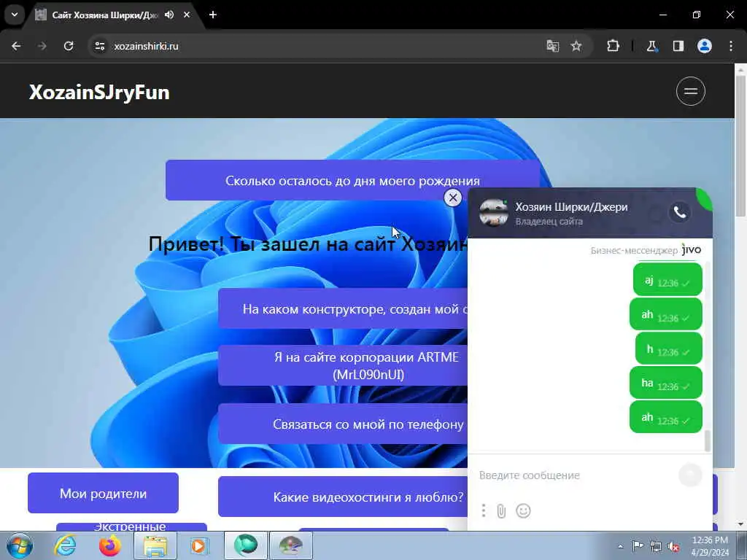Open chat options three-dot icon
The height and width of the screenshot is (560, 747).
(x=483, y=510)
